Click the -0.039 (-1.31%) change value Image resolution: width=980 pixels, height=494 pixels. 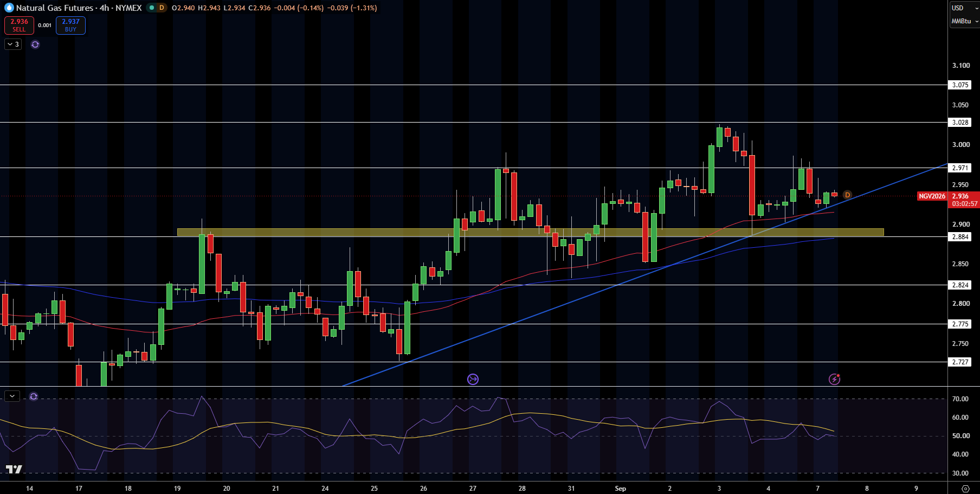[352, 8]
